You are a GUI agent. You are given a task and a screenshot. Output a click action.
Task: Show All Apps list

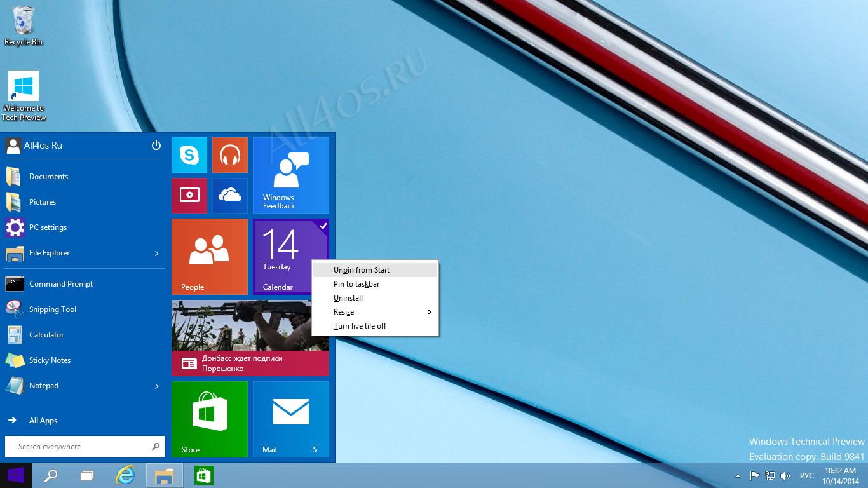click(85, 421)
